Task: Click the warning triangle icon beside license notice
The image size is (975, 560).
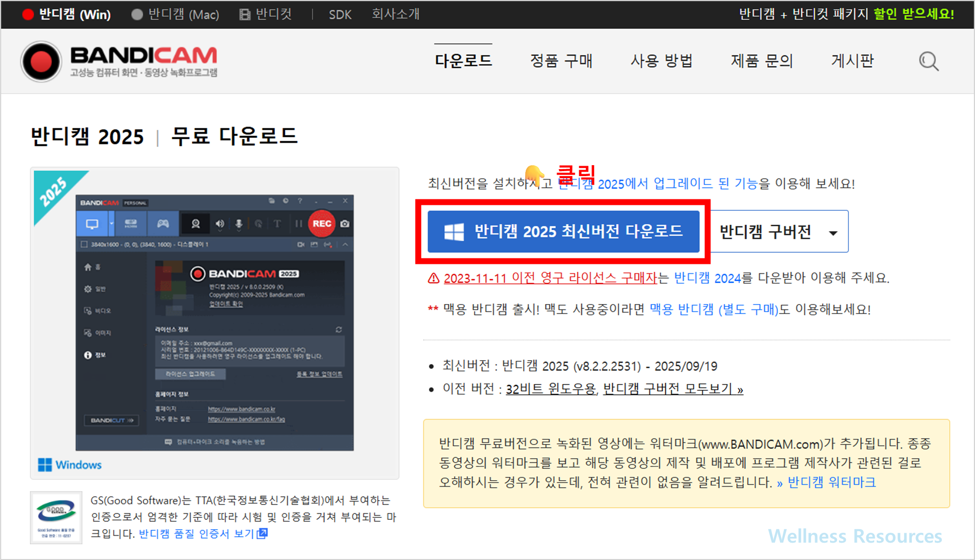Action: click(x=433, y=278)
